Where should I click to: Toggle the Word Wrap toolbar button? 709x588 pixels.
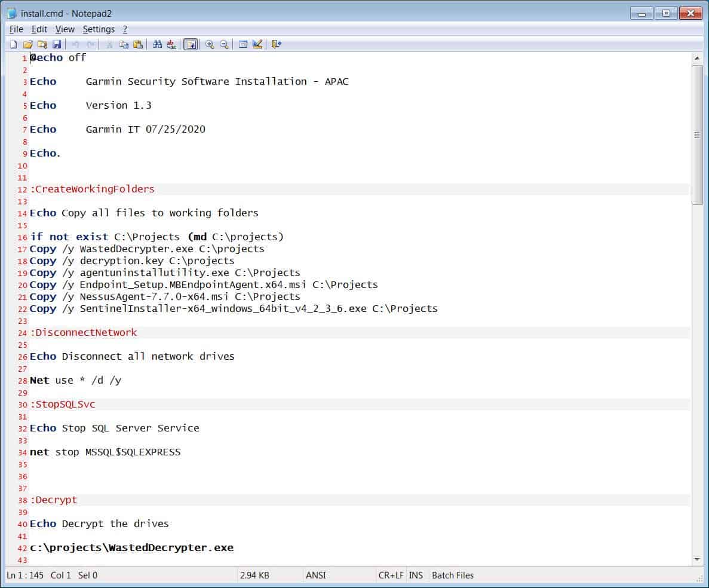pos(191,44)
